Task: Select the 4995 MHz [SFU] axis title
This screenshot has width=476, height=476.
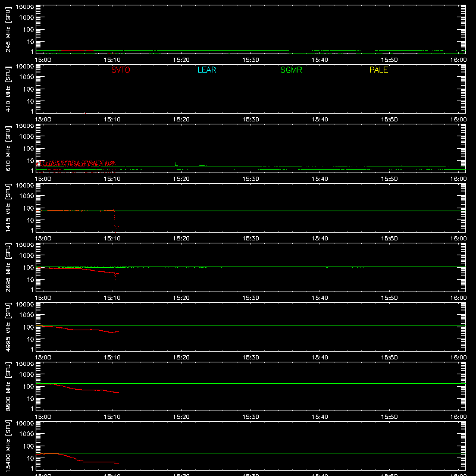Action: coord(8,327)
